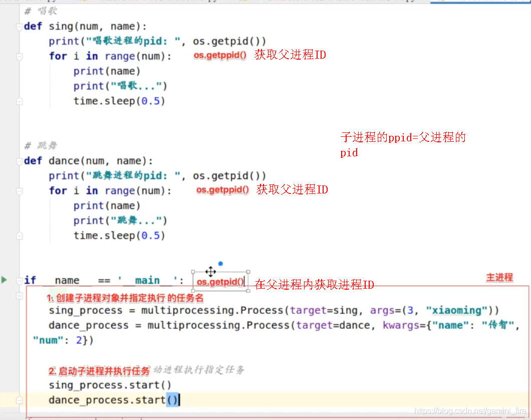Viewport: 531px width, 420px height.
Task: Click print(name) inside the sing function
Action: coord(107,71)
